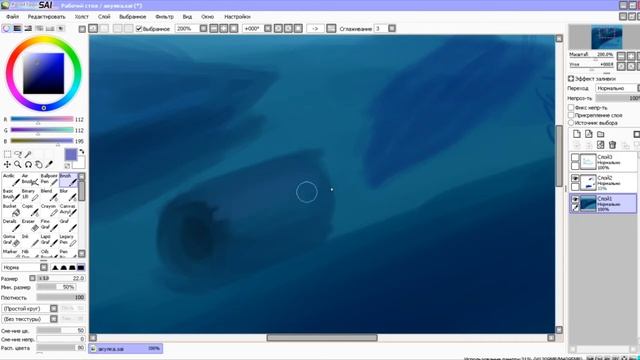Click the open document tab in bottom bar
Screen dimensions: 640x360
point(125,349)
